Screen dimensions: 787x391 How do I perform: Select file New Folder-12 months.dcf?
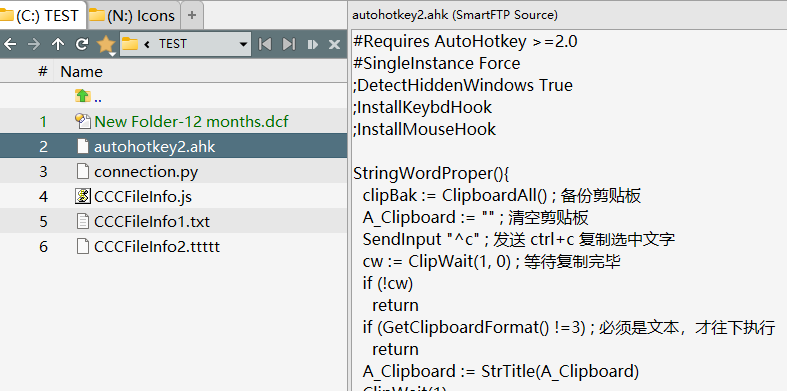coord(191,121)
